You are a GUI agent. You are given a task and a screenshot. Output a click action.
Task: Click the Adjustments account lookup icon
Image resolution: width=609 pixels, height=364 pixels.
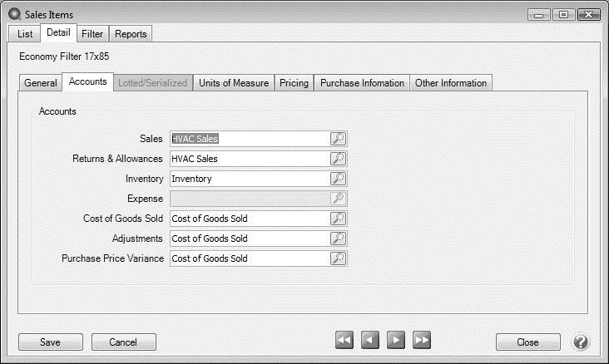tap(338, 239)
